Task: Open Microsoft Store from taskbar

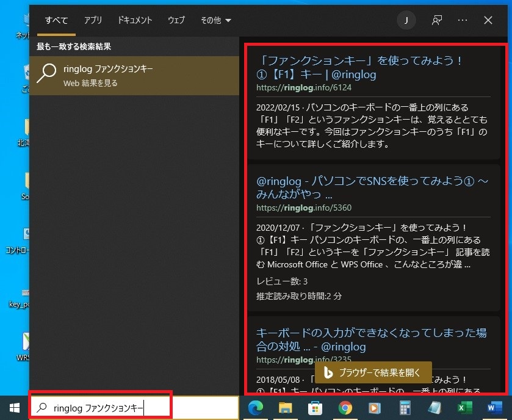Action: [x=315, y=408]
